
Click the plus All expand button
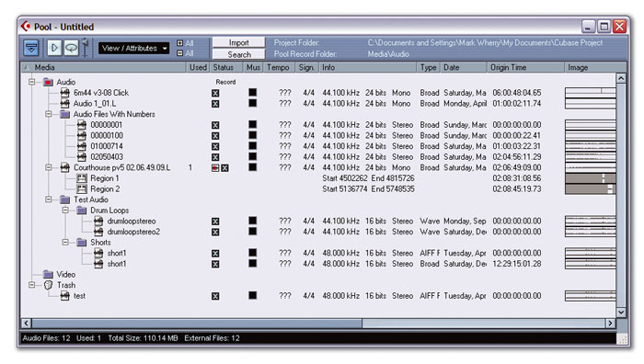179,43
